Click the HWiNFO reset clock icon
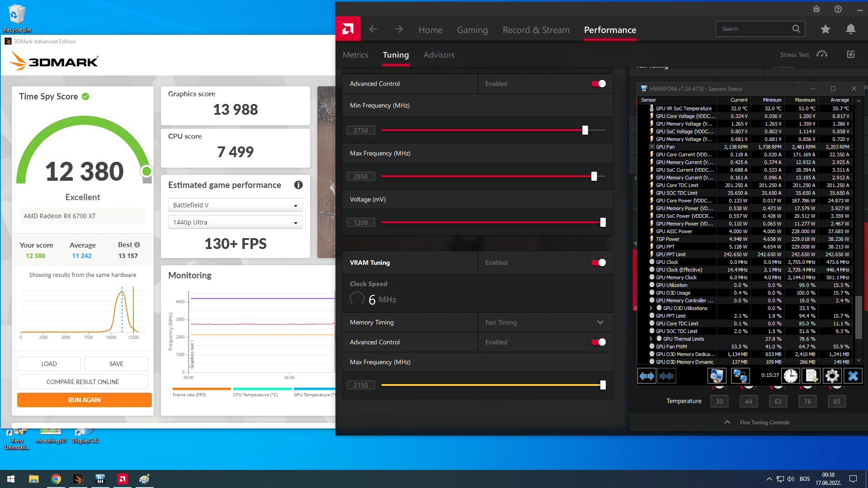 [791, 376]
